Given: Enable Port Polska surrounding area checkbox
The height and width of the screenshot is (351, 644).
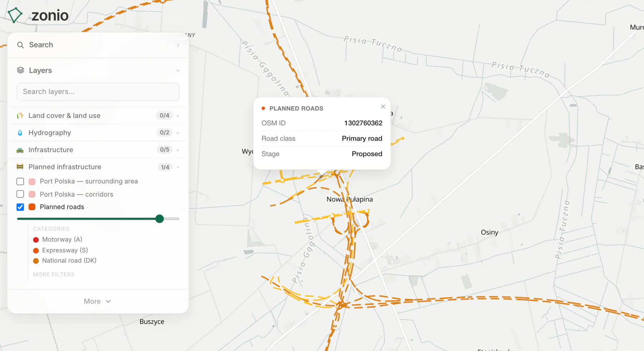Looking at the screenshot, I should (x=20, y=182).
